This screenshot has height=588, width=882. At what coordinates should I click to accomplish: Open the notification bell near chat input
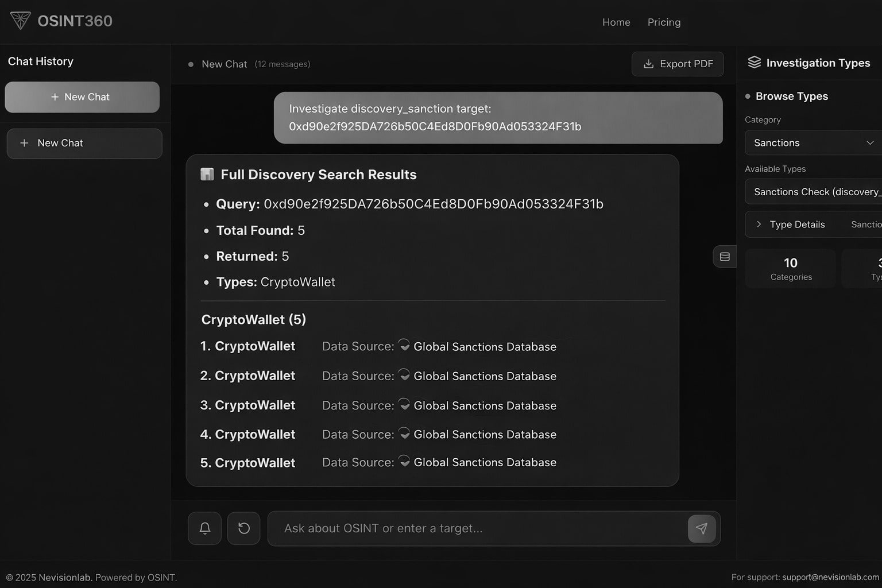[204, 528]
